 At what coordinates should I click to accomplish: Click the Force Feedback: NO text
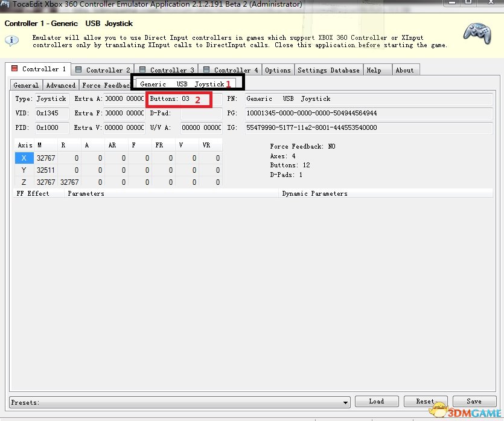pyautogui.click(x=302, y=146)
